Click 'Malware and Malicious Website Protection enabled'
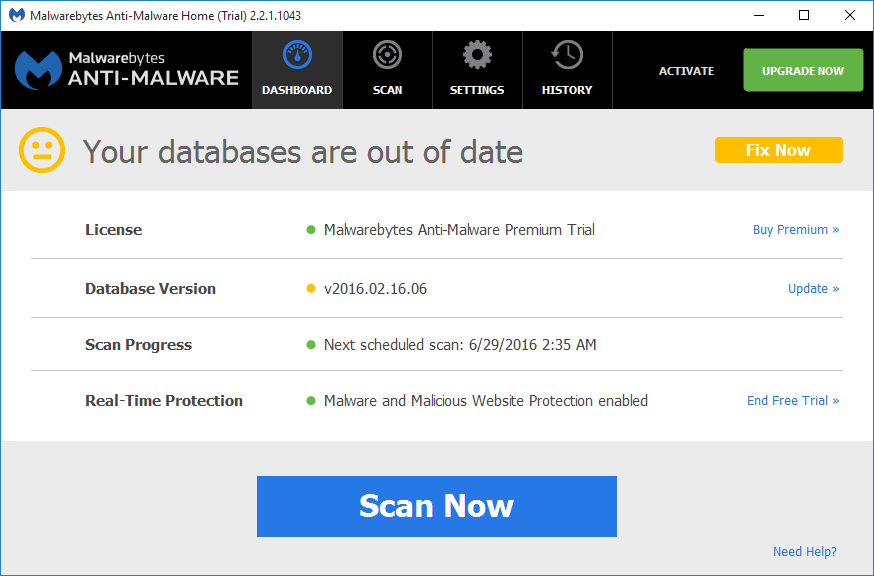Image resolution: width=874 pixels, height=576 pixels. click(486, 400)
